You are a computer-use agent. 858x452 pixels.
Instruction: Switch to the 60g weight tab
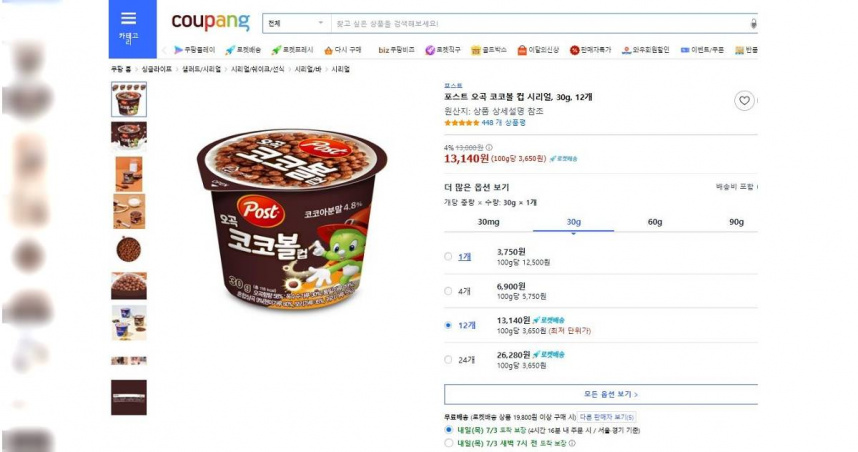(654, 222)
